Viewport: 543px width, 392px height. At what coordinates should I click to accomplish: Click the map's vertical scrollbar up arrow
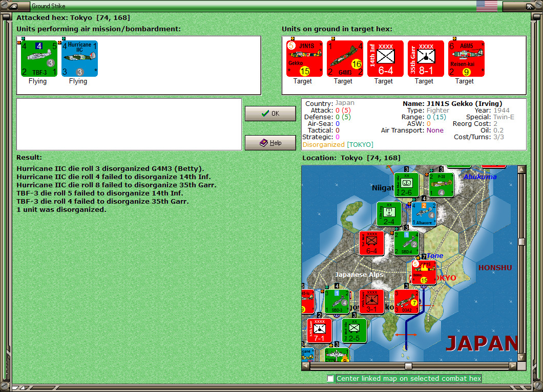(x=521, y=169)
